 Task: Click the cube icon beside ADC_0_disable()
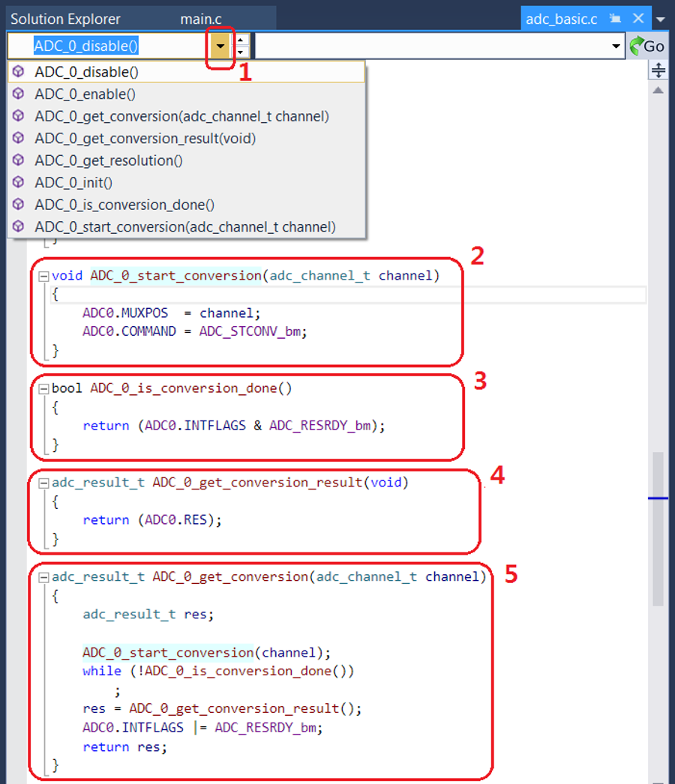19,71
